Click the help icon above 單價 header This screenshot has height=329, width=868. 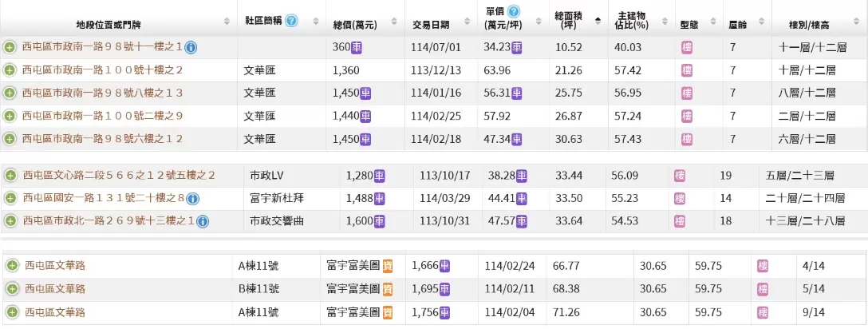point(513,11)
